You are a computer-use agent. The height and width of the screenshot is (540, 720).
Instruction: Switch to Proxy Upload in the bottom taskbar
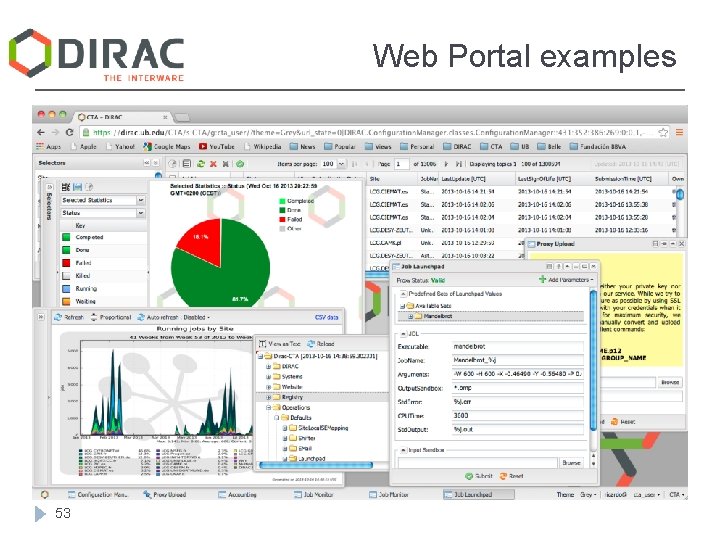coord(164,495)
